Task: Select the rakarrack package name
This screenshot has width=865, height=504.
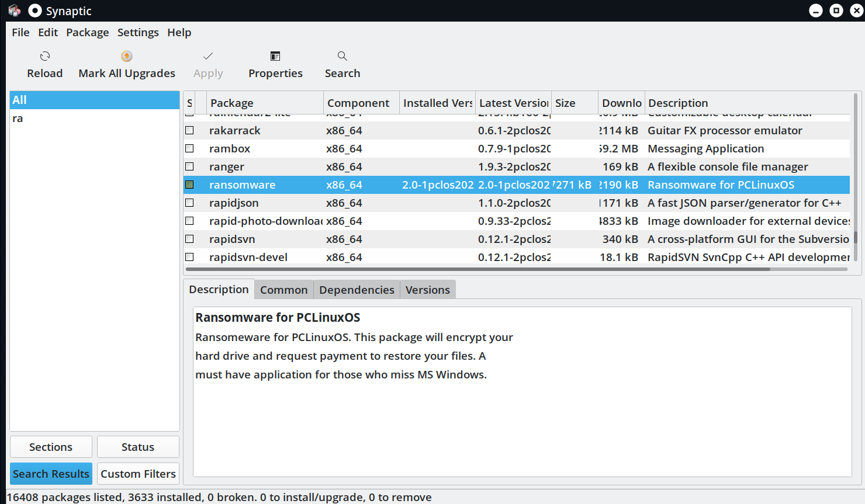Action: pos(235,130)
